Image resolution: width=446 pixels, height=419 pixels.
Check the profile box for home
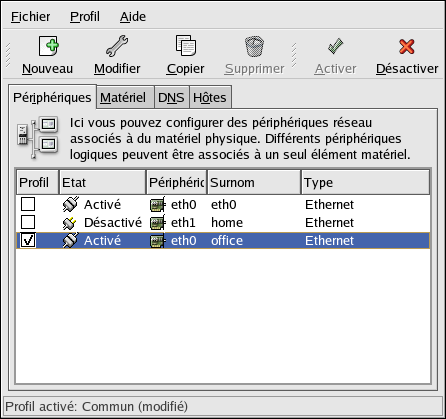28,222
